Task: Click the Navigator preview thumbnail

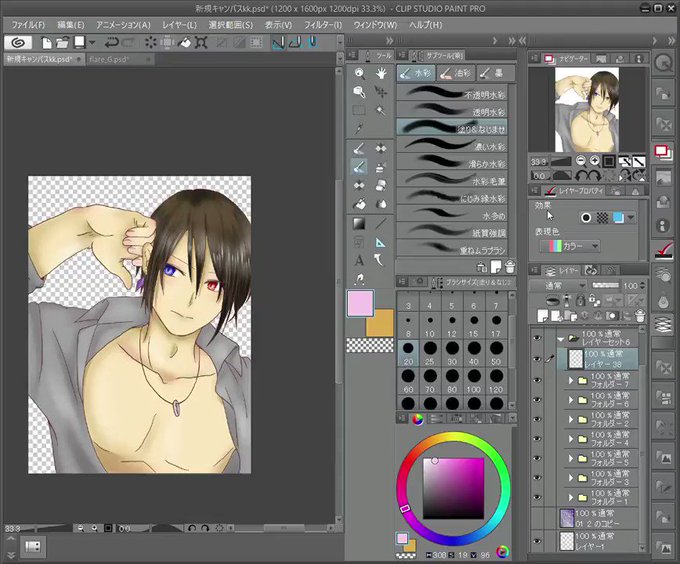Action: pos(587,110)
